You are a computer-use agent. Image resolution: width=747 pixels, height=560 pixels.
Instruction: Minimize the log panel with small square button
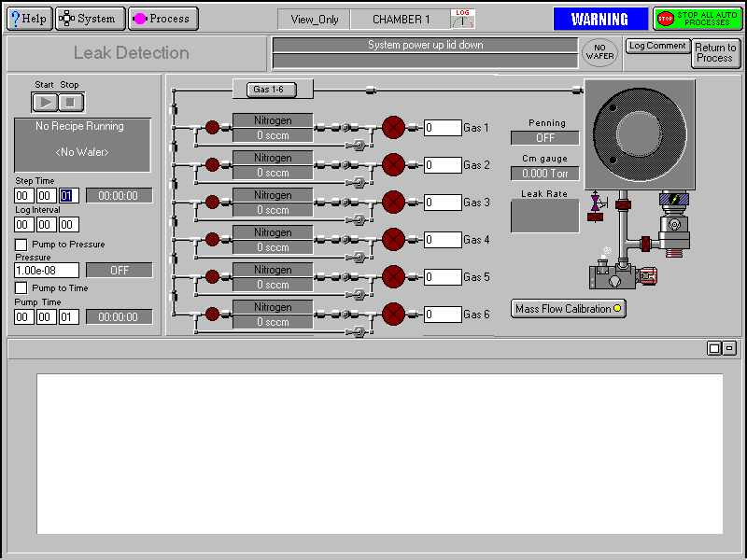coord(730,348)
